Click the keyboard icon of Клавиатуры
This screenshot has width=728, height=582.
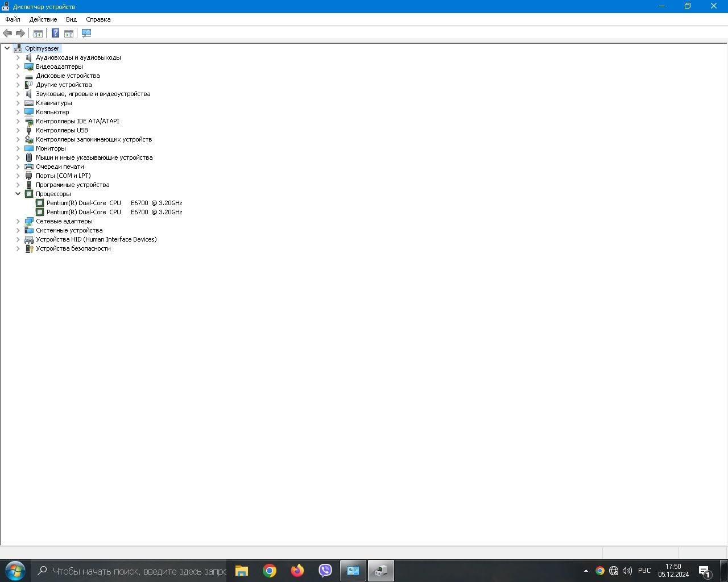pos(29,103)
